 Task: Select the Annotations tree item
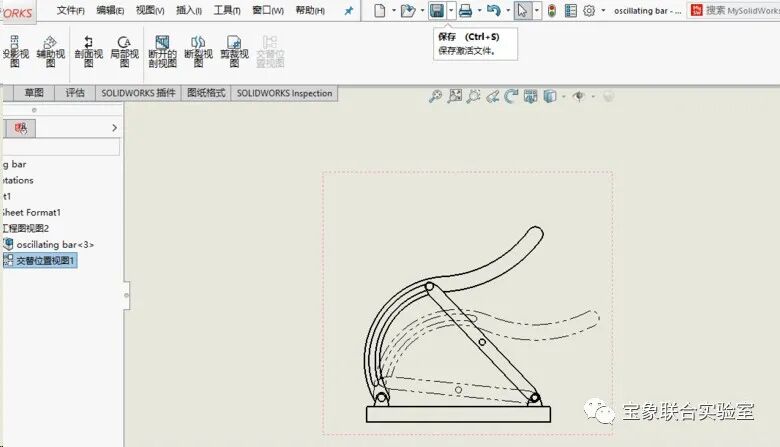pos(17,180)
